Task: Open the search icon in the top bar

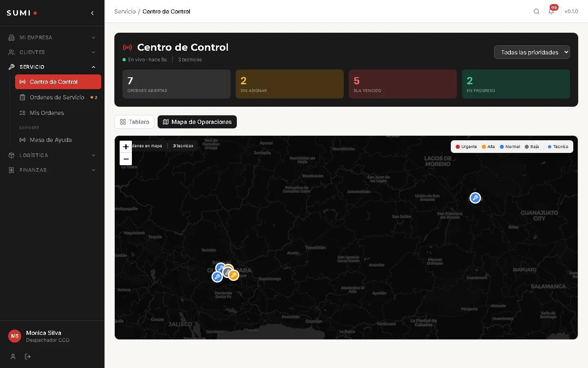Action: (x=536, y=11)
